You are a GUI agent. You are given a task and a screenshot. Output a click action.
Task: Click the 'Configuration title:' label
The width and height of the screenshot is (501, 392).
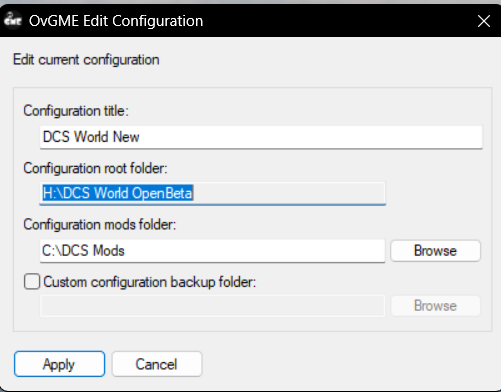click(76, 111)
